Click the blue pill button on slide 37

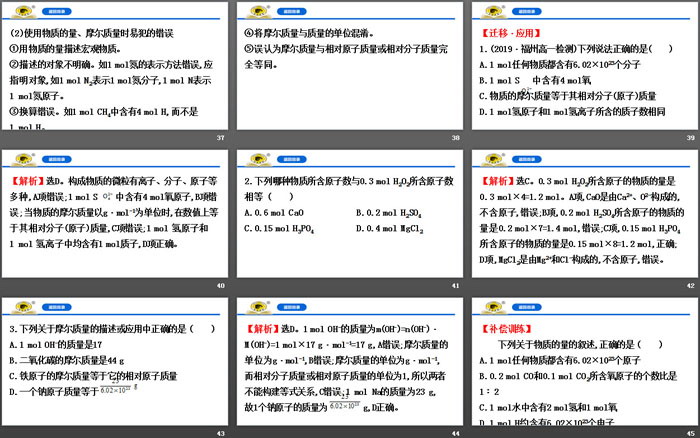click(57, 12)
